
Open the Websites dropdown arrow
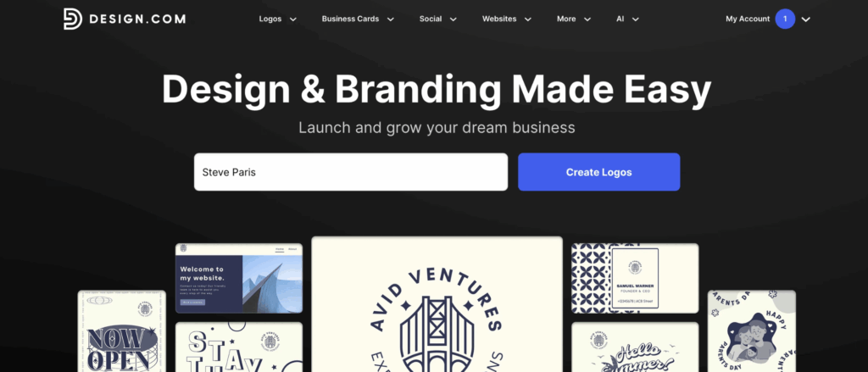click(528, 19)
